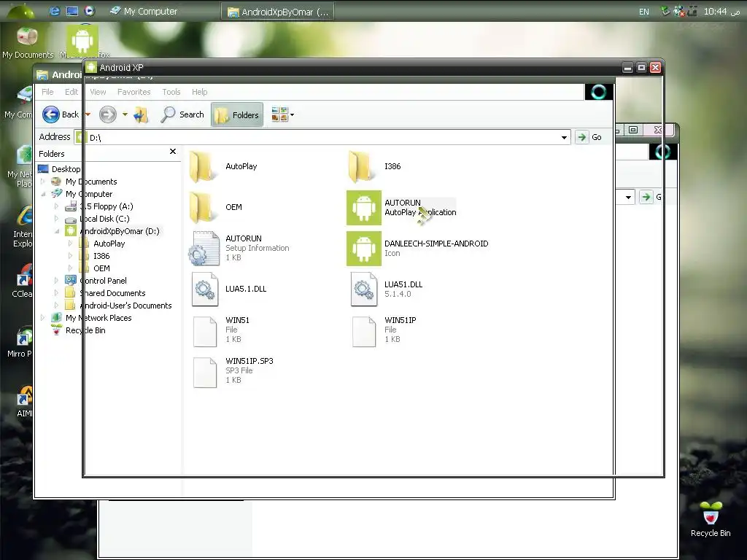Select 3.5 Floppy (A:) in tree
Image resolution: width=747 pixels, height=560 pixels.
(106, 206)
